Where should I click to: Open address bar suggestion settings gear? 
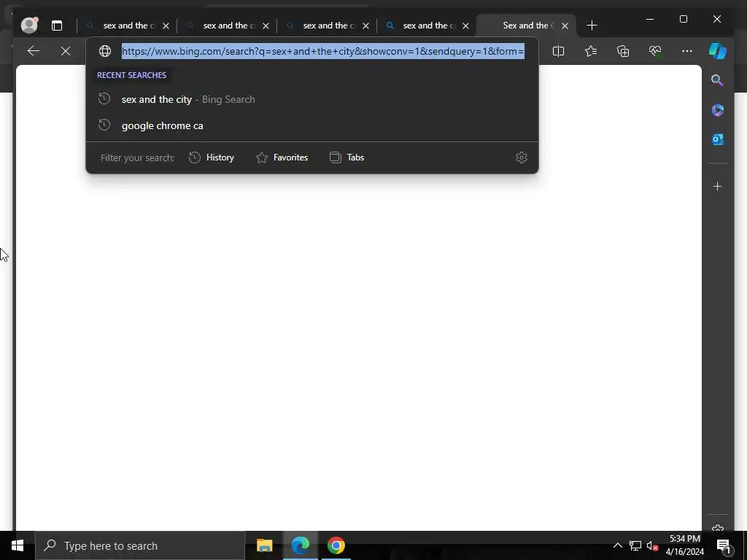(x=522, y=157)
